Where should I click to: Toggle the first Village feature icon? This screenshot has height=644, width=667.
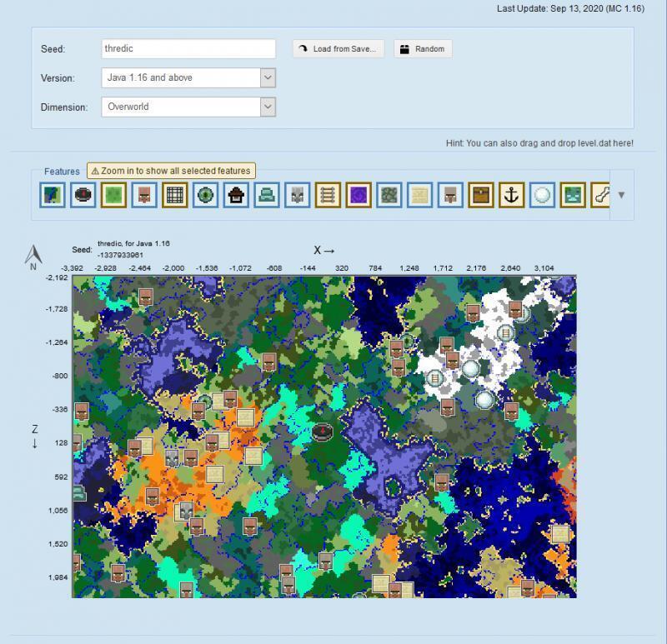(144, 195)
